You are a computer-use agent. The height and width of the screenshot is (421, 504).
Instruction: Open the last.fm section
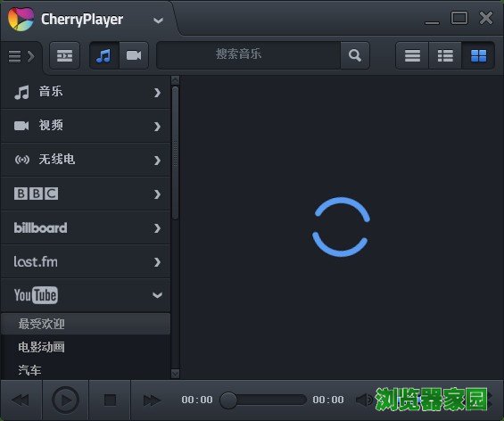[x=86, y=262]
